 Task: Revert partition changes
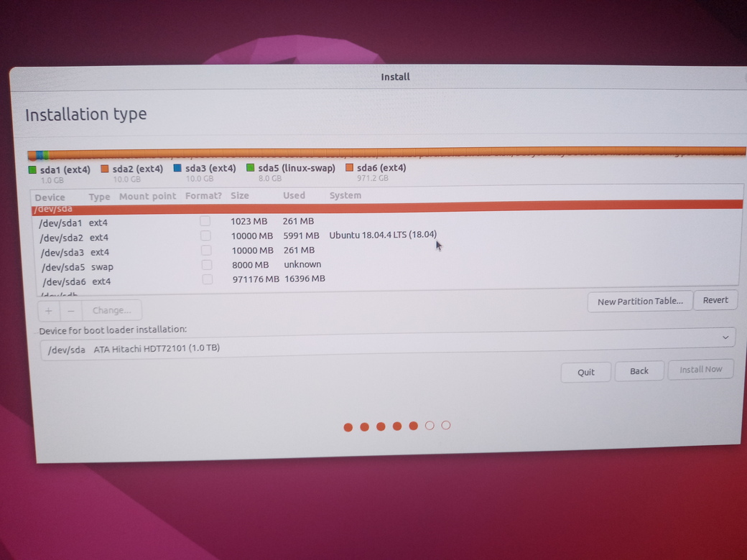pyautogui.click(x=715, y=300)
